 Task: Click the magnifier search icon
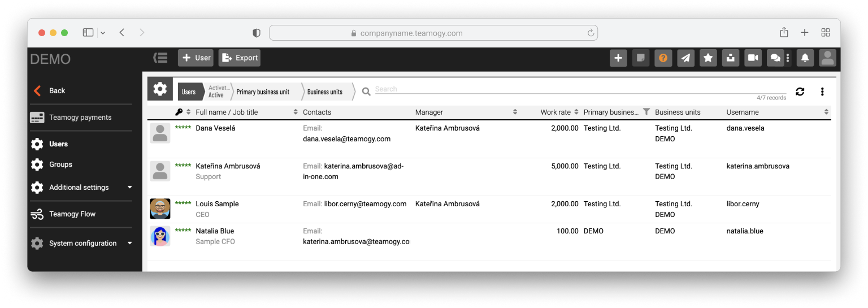click(x=366, y=92)
